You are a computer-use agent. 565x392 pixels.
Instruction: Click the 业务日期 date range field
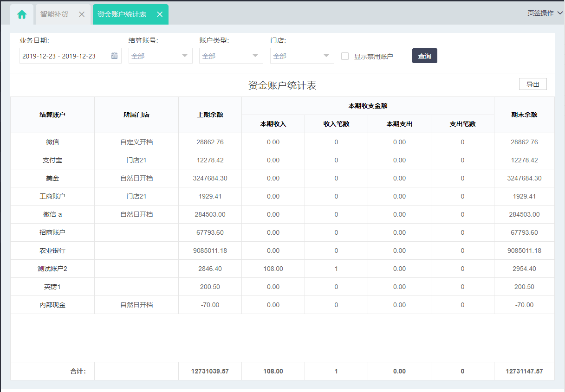tap(71, 56)
